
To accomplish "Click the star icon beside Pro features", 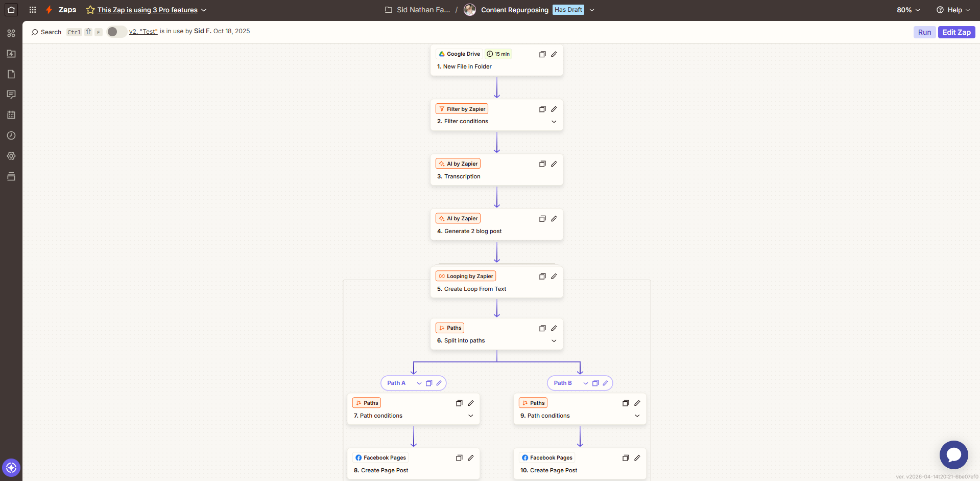I will pyautogui.click(x=90, y=10).
